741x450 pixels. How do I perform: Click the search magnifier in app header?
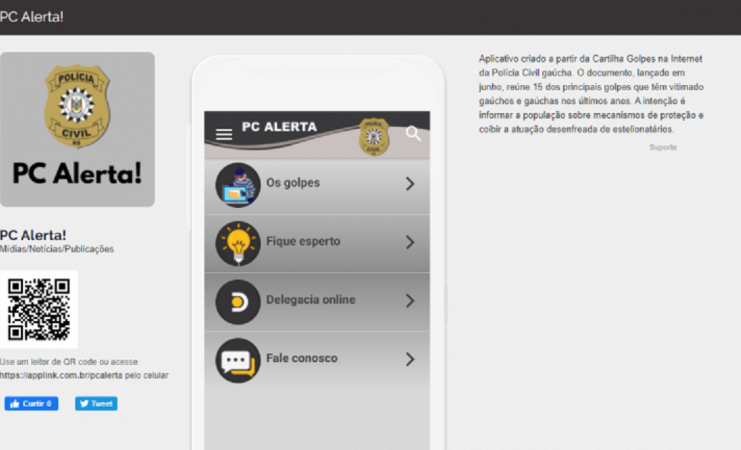click(413, 133)
